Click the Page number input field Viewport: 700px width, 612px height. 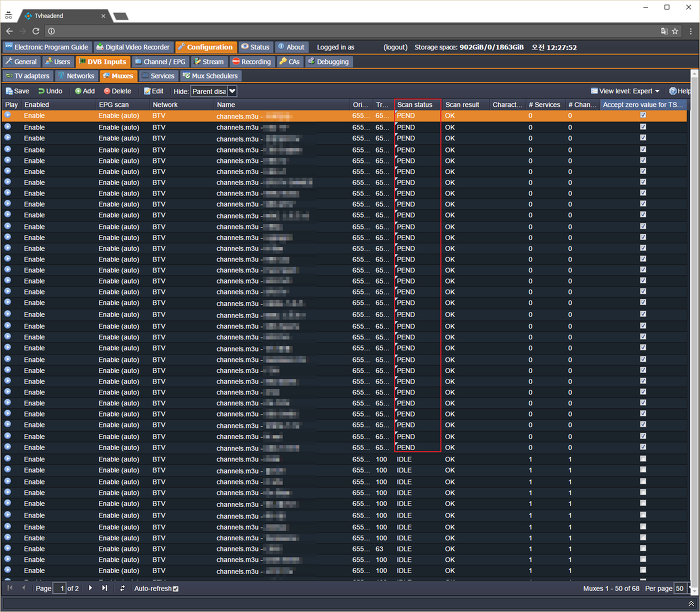pos(59,588)
